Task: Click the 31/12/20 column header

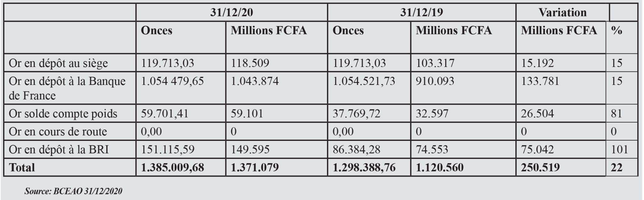Action: pyautogui.click(x=232, y=12)
